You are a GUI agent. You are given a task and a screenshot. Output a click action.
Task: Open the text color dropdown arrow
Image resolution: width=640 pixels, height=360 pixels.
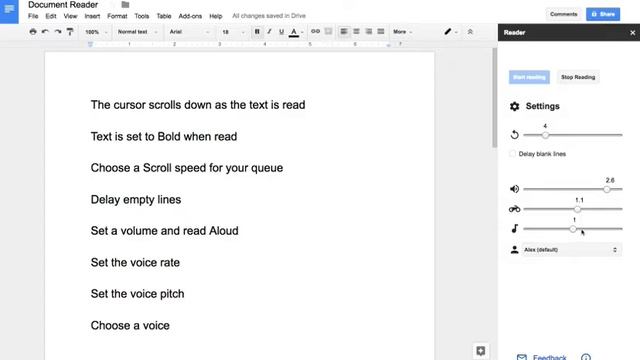pyautogui.click(x=302, y=32)
